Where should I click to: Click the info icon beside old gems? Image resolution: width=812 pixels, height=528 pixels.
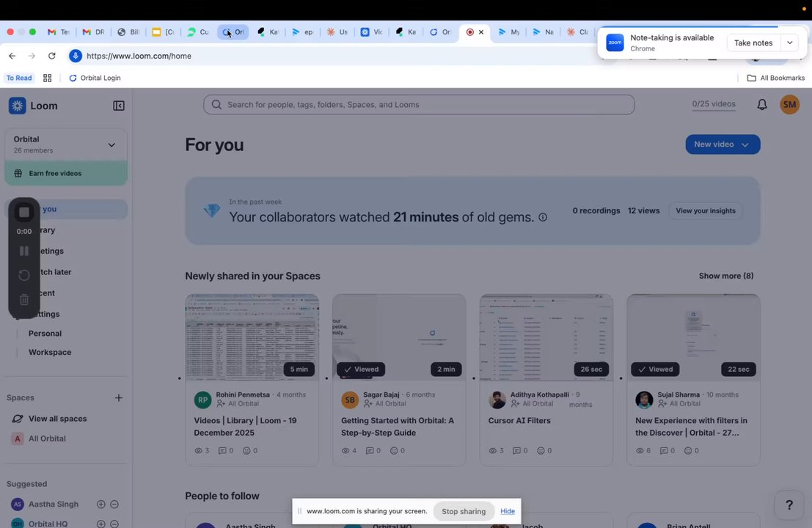(543, 217)
